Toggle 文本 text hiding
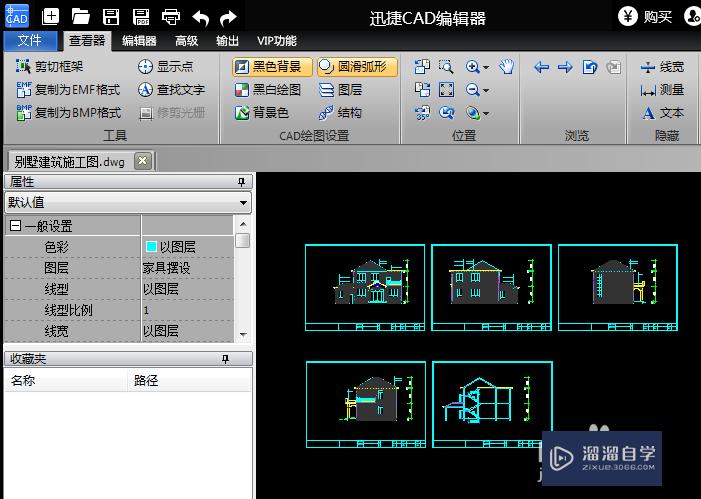The image size is (701, 499). point(663,113)
